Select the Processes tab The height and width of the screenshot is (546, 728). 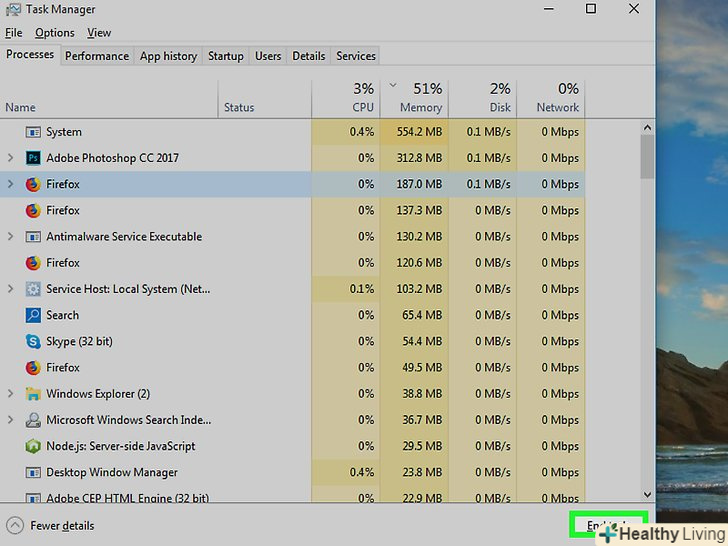pos(30,55)
